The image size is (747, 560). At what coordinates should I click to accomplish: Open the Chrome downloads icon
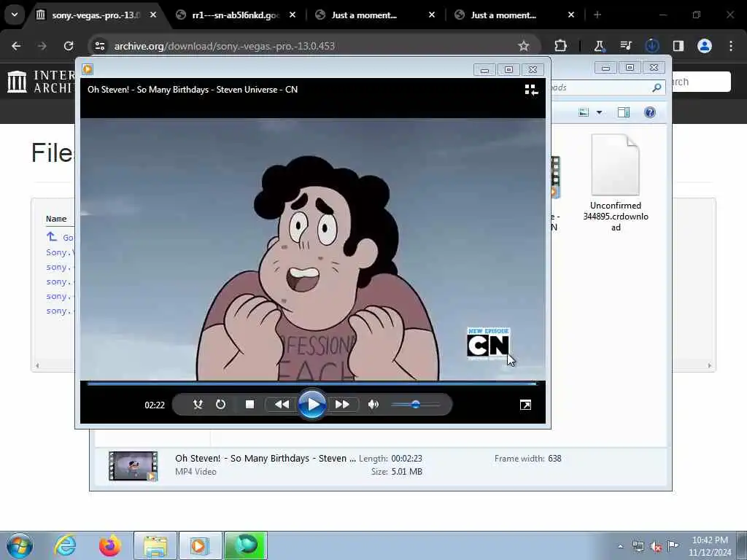coord(651,46)
